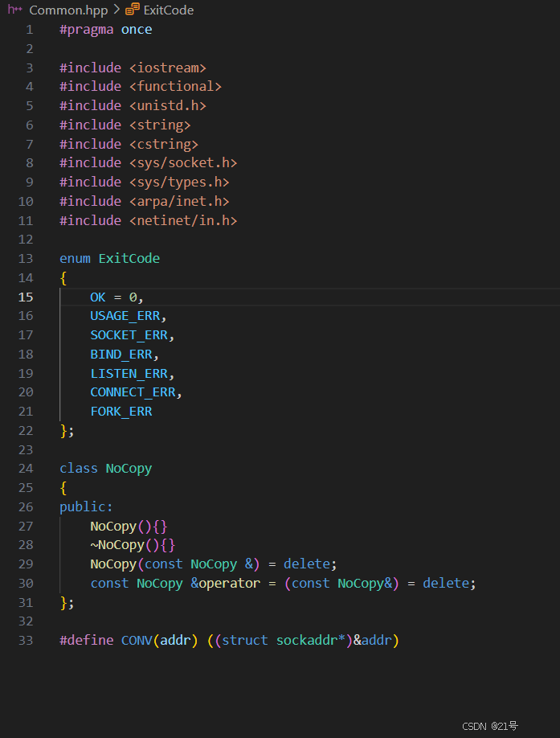Click 'NoCopy' class name on line 24

(129, 469)
